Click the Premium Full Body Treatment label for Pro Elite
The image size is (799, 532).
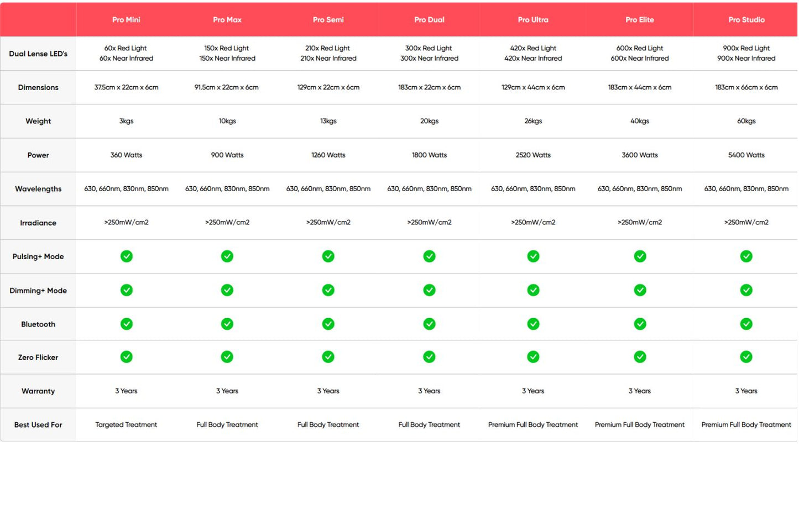[639, 424]
